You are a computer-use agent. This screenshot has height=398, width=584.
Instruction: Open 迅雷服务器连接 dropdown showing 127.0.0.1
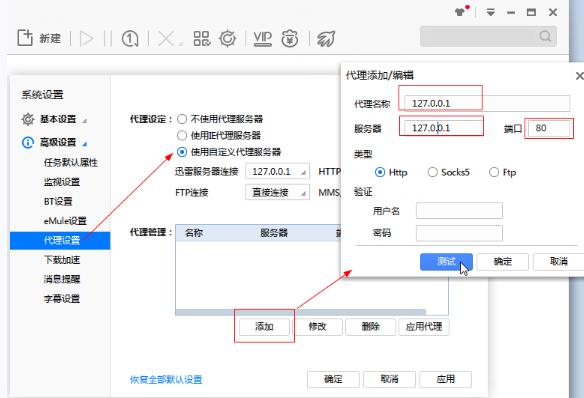tap(277, 172)
